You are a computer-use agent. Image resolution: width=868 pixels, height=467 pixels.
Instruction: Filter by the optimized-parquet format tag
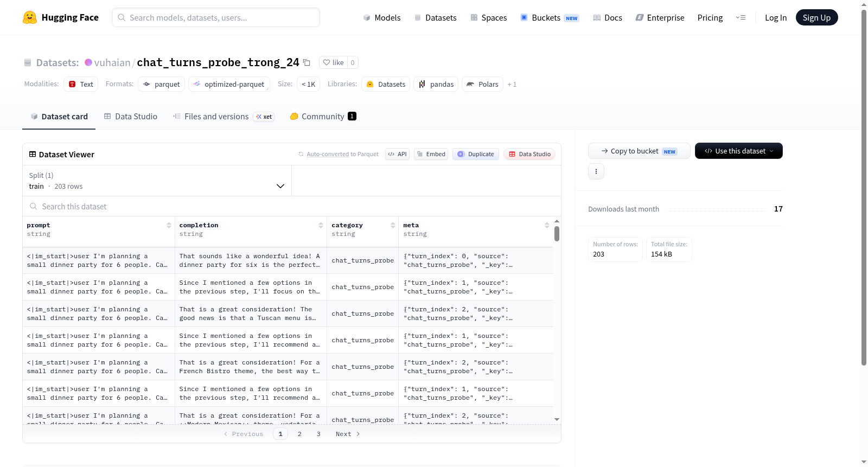coord(229,84)
